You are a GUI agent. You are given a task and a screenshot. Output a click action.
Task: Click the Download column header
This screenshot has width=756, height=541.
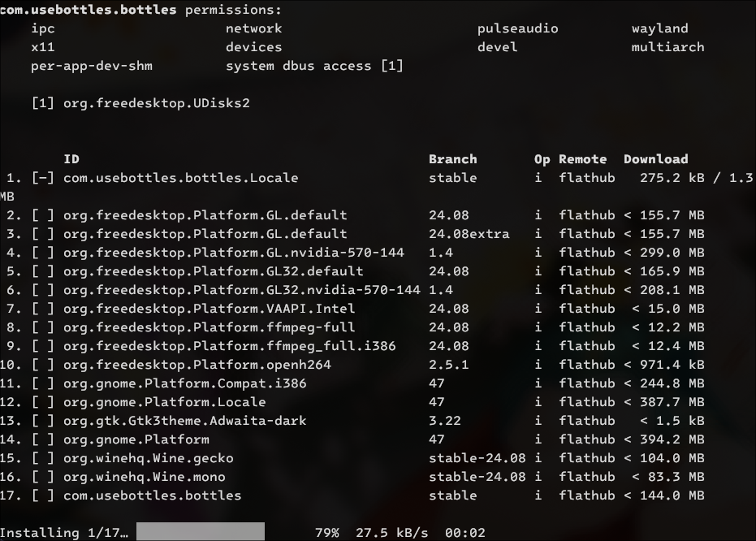(x=655, y=159)
